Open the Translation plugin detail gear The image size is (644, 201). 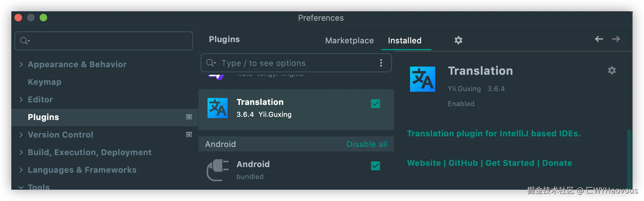(612, 70)
